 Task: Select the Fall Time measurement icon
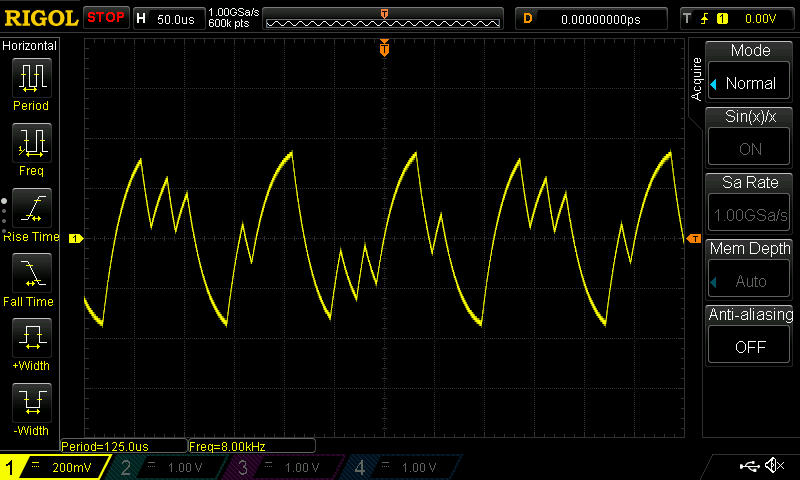click(32, 273)
